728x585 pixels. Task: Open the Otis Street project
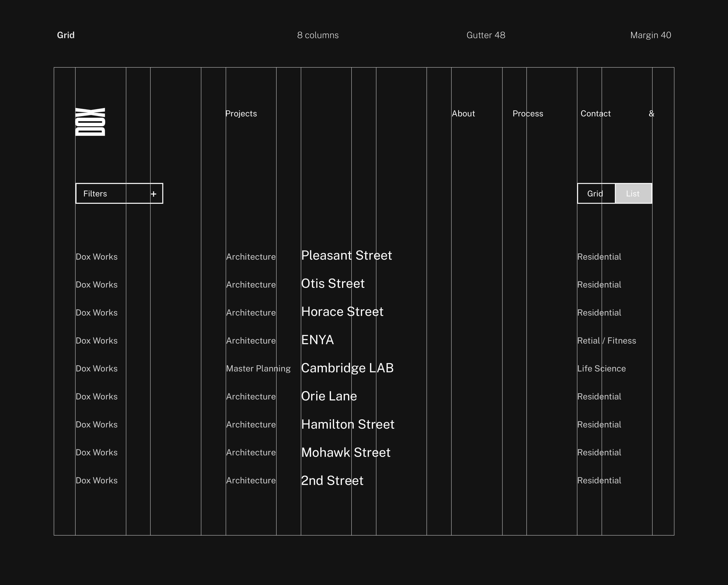click(333, 284)
